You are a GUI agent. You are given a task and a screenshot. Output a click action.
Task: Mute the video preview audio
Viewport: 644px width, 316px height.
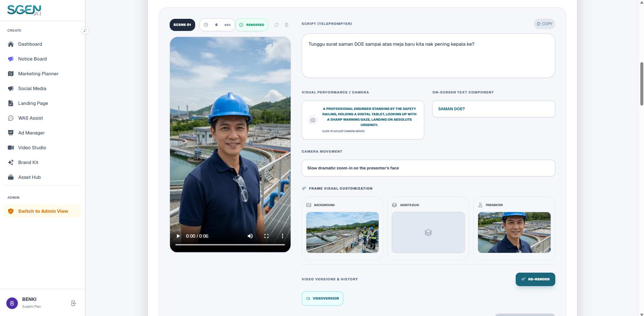pyautogui.click(x=250, y=236)
